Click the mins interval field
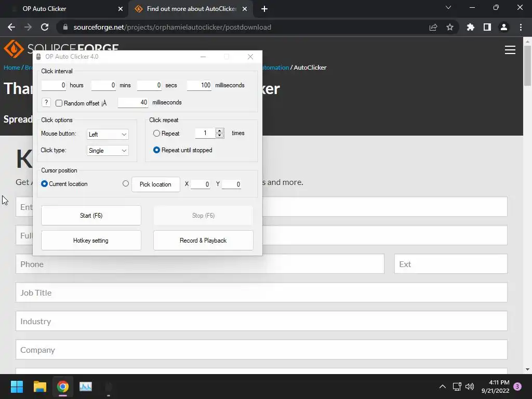Image resolution: width=532 pixels, height=399 pixels. (103, 85)
